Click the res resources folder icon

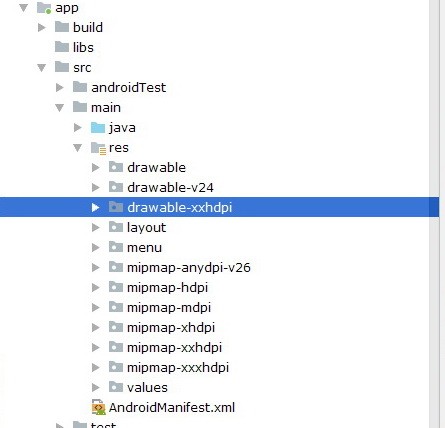click(98, 148)
